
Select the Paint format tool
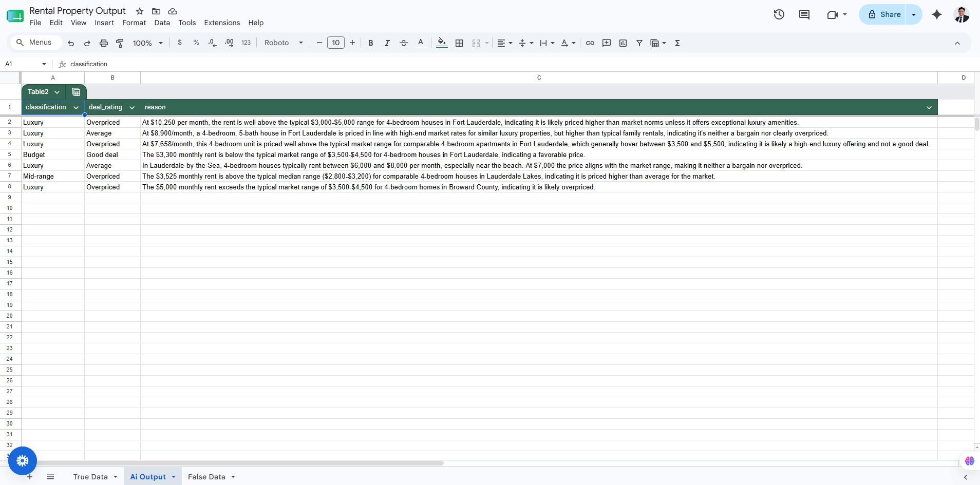[120, 43]
